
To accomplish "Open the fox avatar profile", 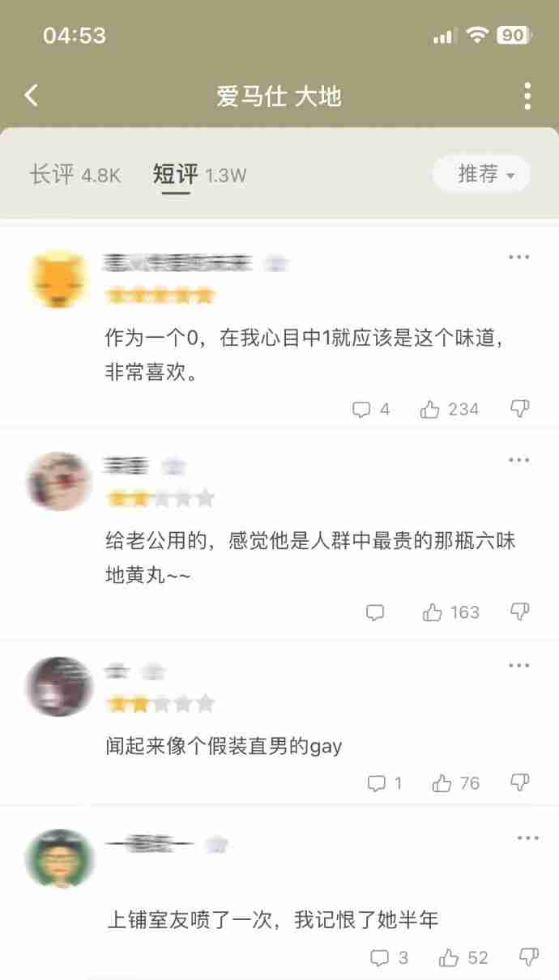I will click(59, 279).
